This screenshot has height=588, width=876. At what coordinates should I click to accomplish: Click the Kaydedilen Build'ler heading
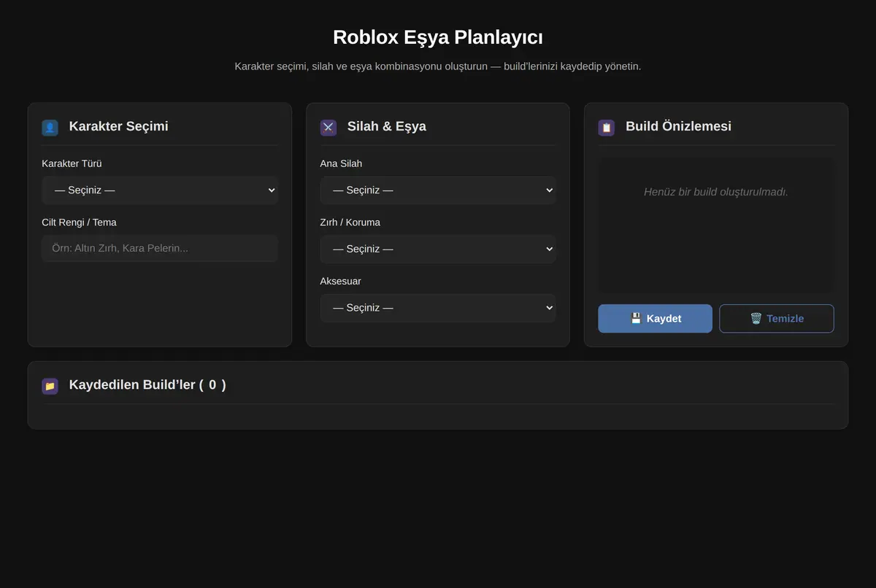click(147, 384)
